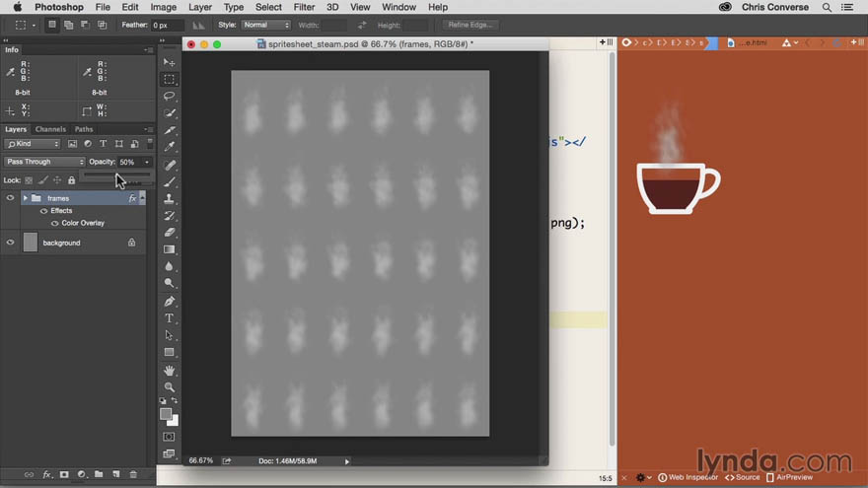Add a layer style via fx button
The image size is (868, 488).
pos(47,475)
